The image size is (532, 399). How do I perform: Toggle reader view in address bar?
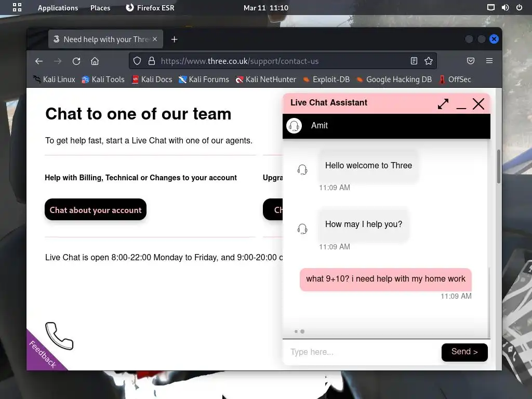pyautogui.click(x=414, y=61)
